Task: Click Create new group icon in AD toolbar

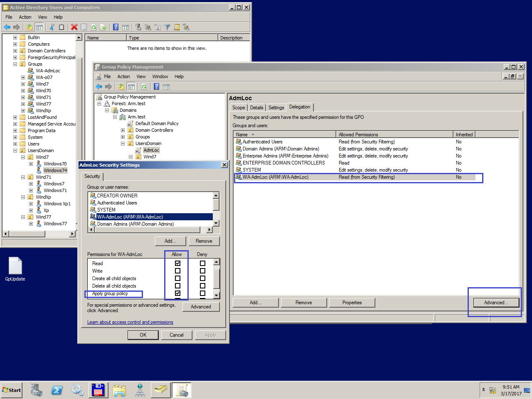Action: coord(148,27)
